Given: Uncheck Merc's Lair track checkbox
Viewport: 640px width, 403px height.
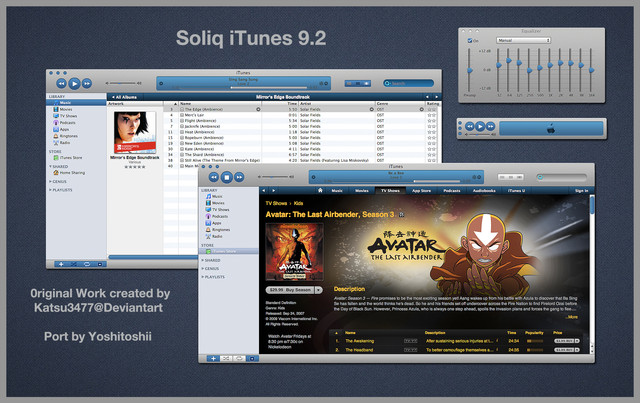Looking at the screenshot, I should point(182,115).
